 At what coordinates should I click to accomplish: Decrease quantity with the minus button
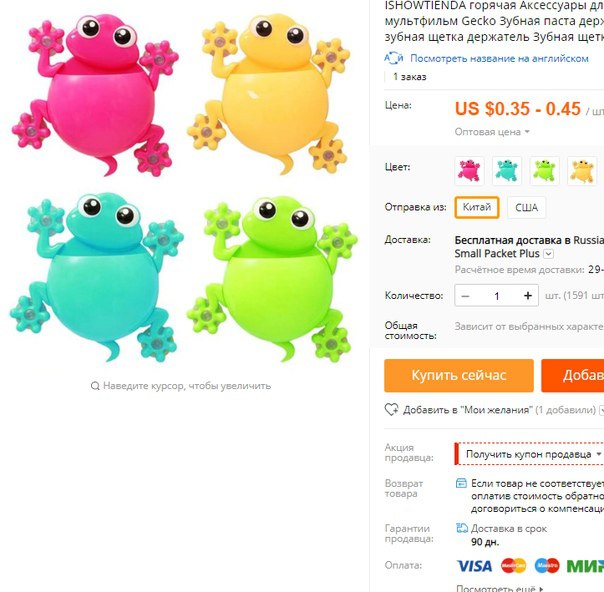coord(465,296)
